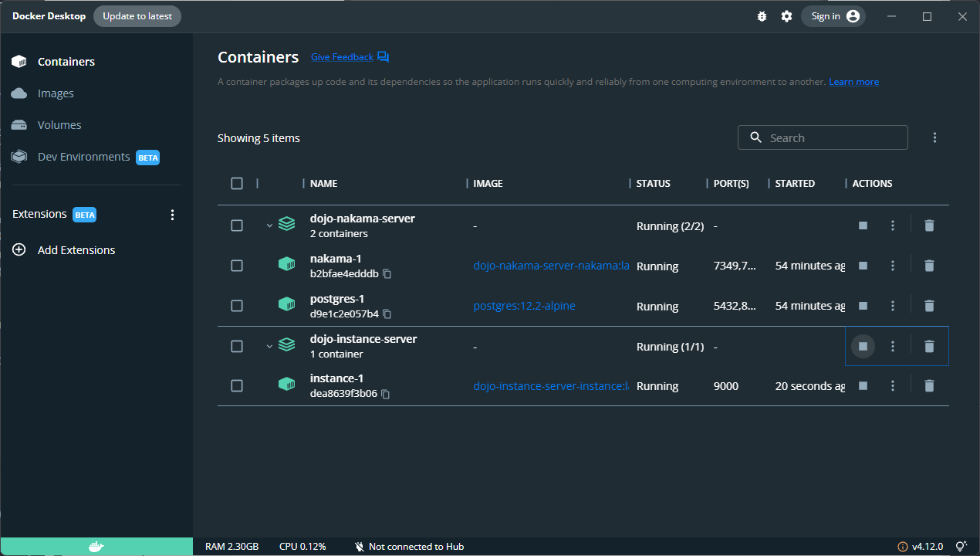The image size is (980, 556).
Task: Stop the dojo-nakama-server stack
Action: (863, 225)
